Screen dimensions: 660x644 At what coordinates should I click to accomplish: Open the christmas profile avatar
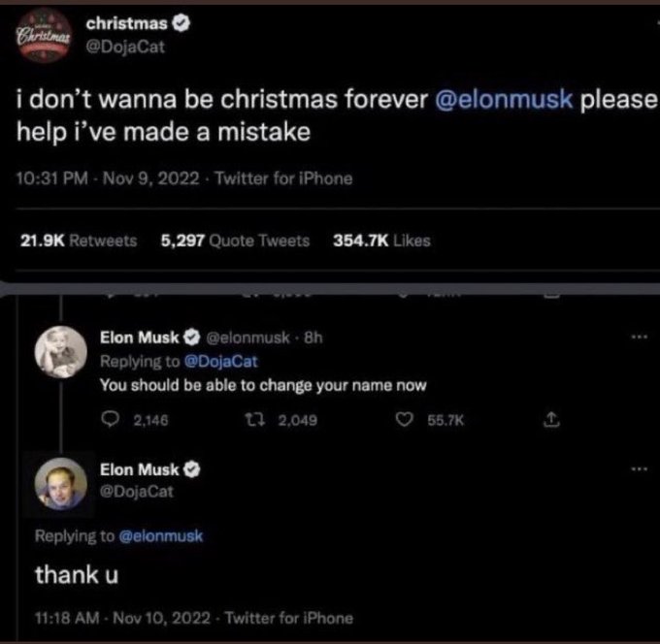[x=44, y=36]
